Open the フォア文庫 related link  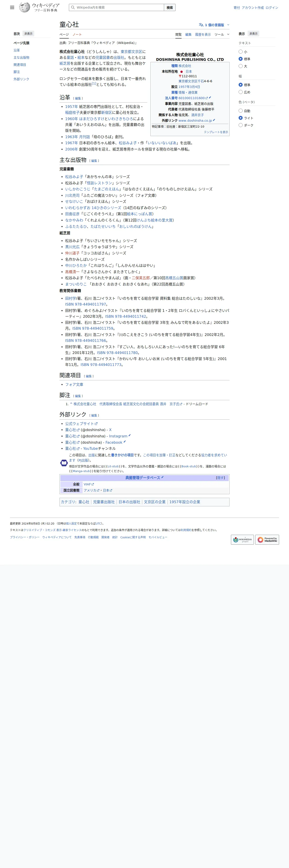[x=74, y=384]
